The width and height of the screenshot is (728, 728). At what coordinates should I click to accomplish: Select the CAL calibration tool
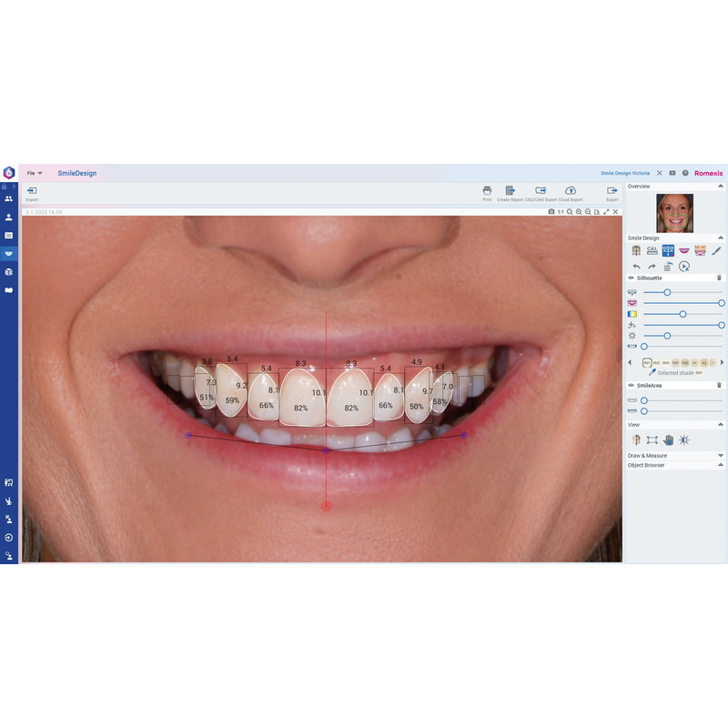(652, 250)
